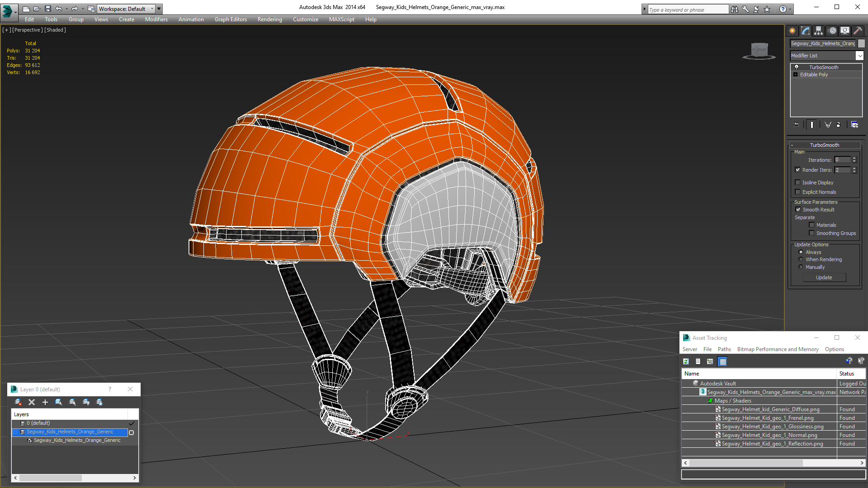
Task: Toggle the Render Iters checkbox
Action: click(x=798, y=170)
